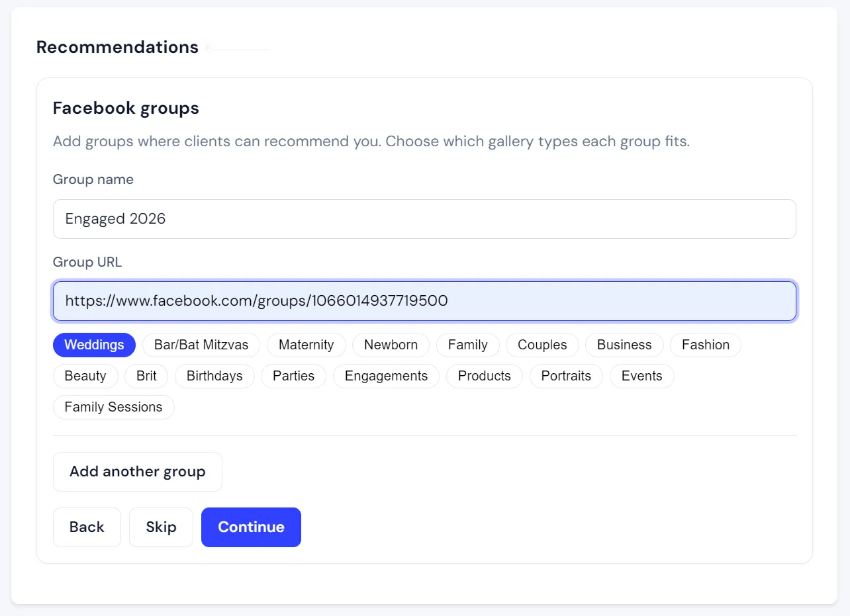The width and height of the screenshot is (850, 616).
Task: Toggle the Engagements chip
Action: click(386, 376)
